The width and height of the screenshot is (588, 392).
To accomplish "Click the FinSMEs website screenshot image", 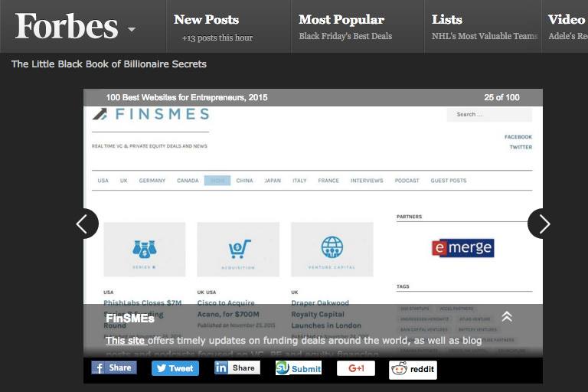I will (312, 205).
